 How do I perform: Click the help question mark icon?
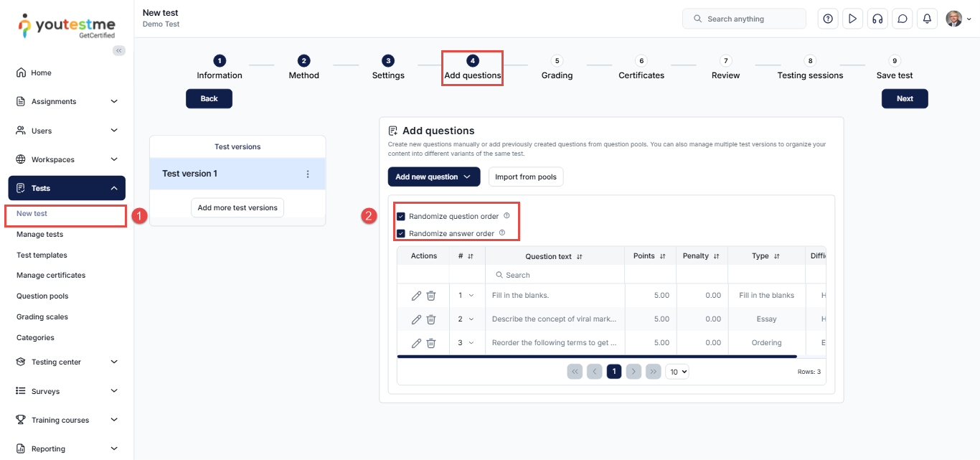pos(828,19)
